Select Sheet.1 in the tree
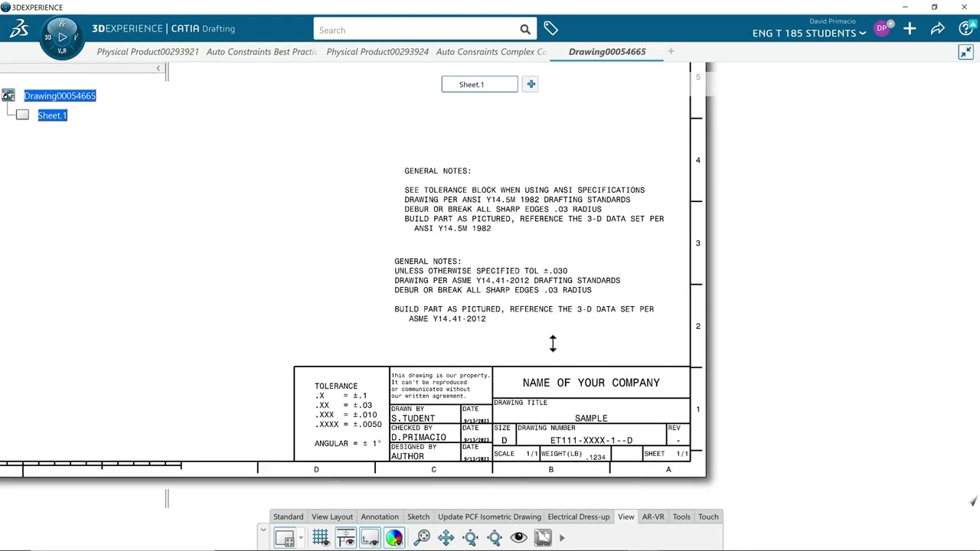This screenshot has height=551, width=980. coord(53,116)
